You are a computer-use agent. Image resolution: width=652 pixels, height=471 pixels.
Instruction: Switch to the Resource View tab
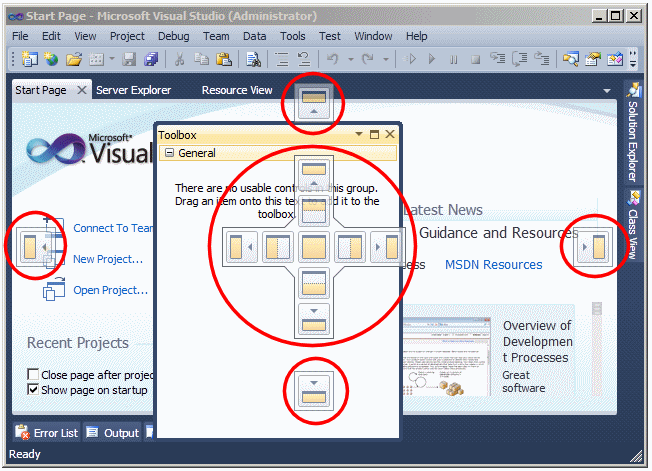click(x=237, y=90)
